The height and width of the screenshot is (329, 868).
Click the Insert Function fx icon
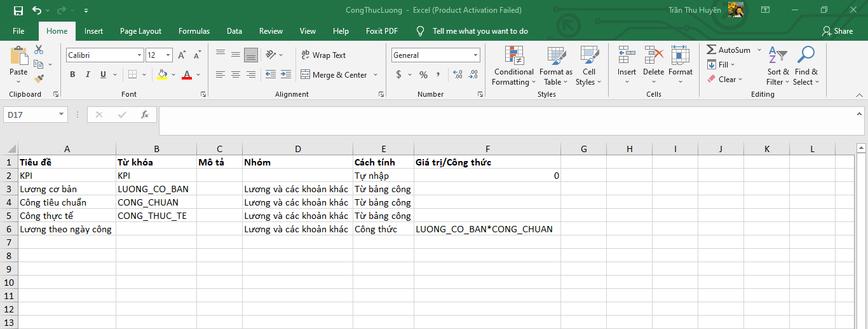coord(145,115)
